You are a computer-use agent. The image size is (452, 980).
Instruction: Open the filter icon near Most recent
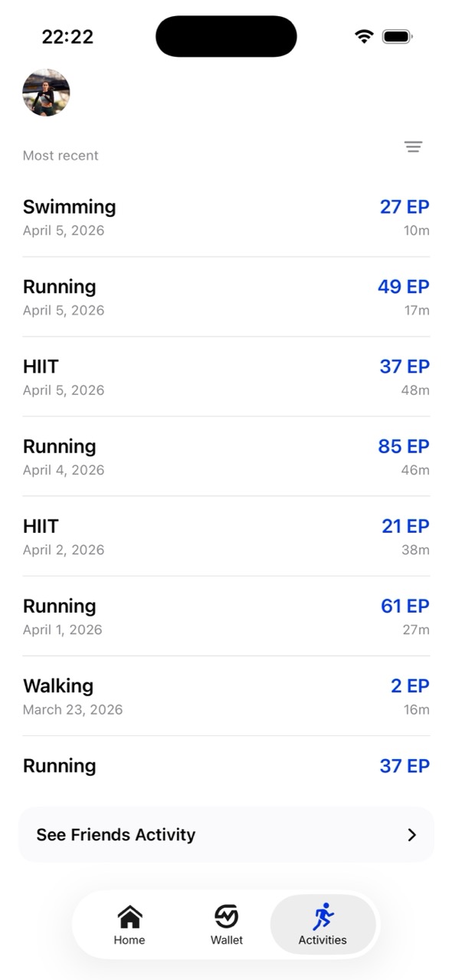click(414, 146)
